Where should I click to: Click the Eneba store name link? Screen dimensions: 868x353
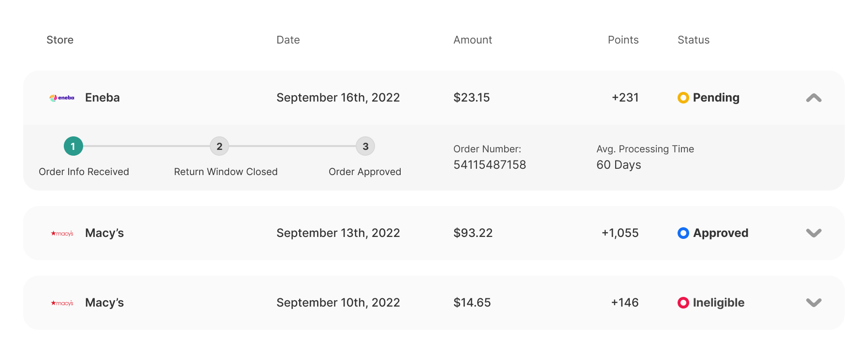pos(102,97)
